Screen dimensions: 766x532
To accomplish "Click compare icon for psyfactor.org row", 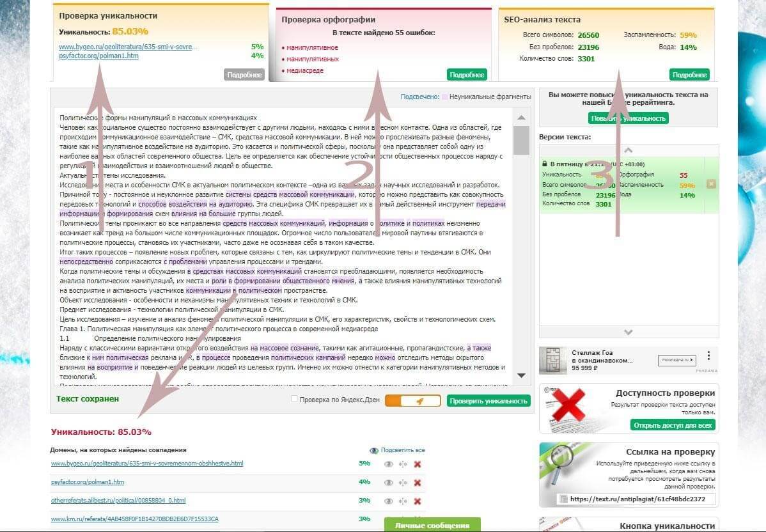I will [403, 483].
